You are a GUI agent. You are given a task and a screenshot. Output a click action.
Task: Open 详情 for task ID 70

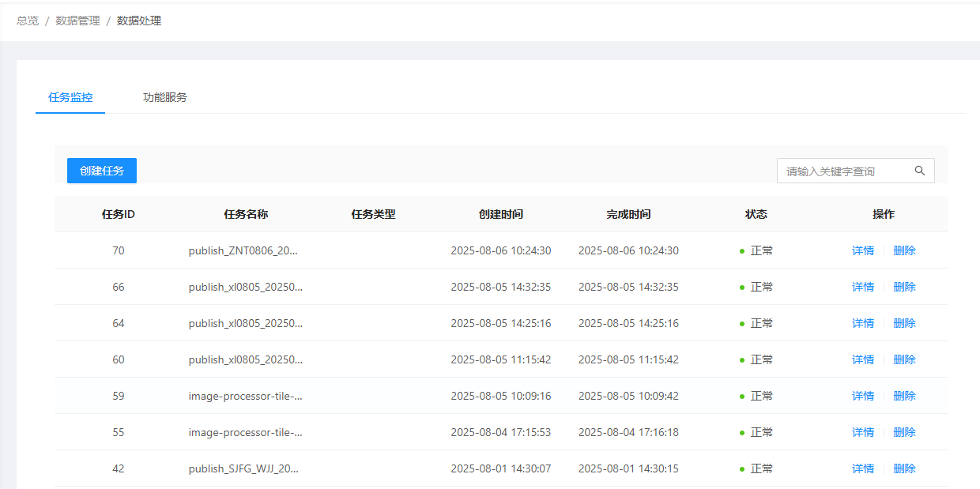pyautogui.click(x=863, y=250)
